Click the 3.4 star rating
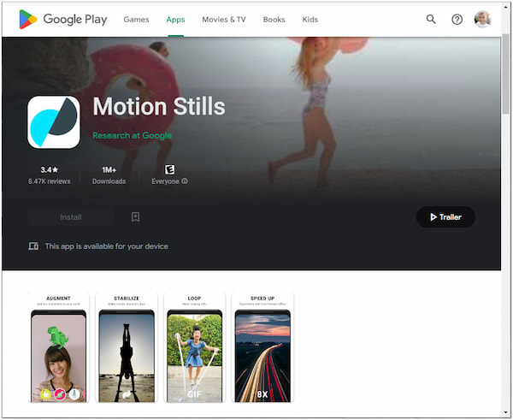 (x=50, y=170)
